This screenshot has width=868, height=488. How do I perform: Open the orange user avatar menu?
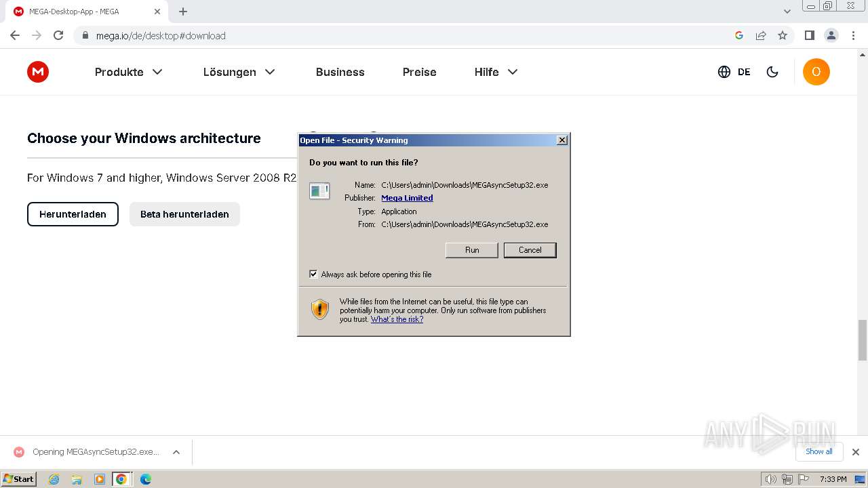pyautogui.click(x=816, y=72)
